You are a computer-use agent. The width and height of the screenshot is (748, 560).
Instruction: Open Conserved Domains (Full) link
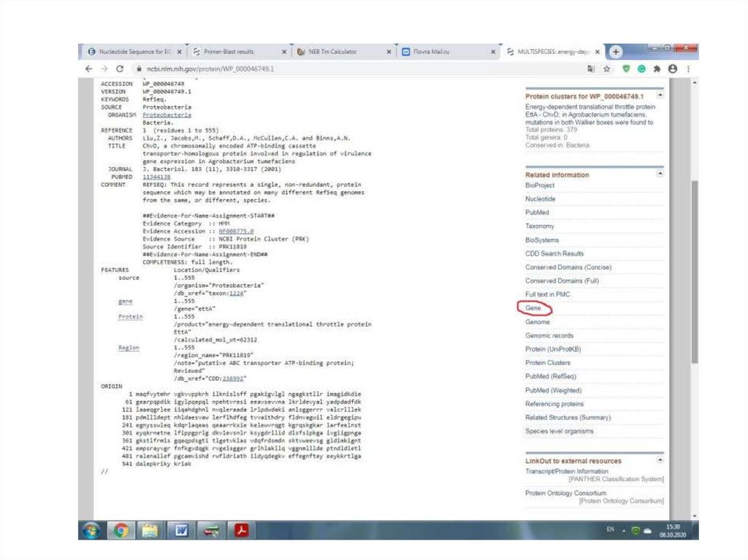tap(562, 281)
